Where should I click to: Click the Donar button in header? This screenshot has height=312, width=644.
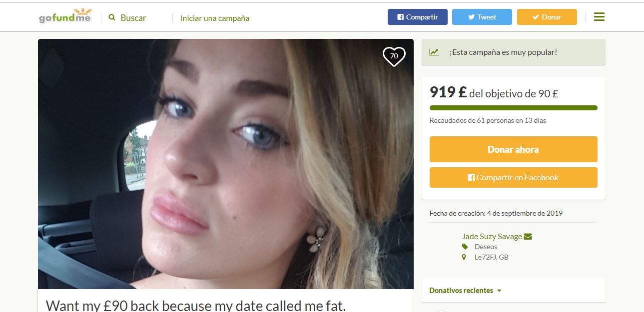coord(547,17)
